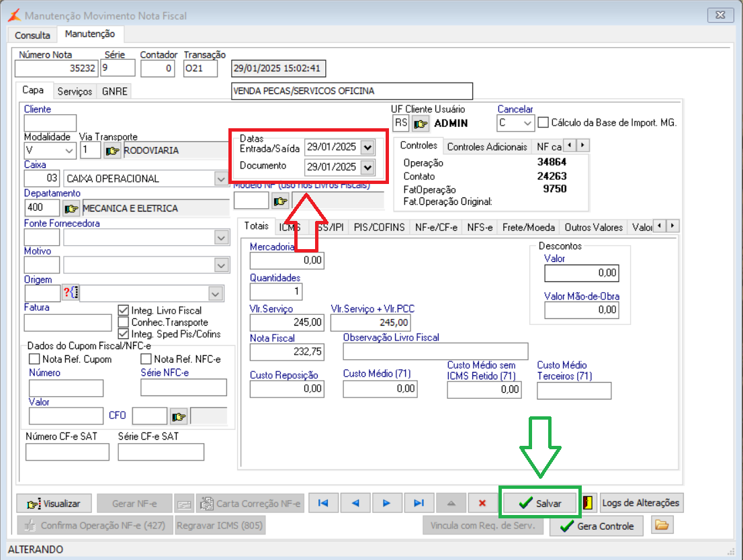Check Nota Ref. Cupom
The height and width of the screenshot is (560, 743).
[x=34, y=359]
